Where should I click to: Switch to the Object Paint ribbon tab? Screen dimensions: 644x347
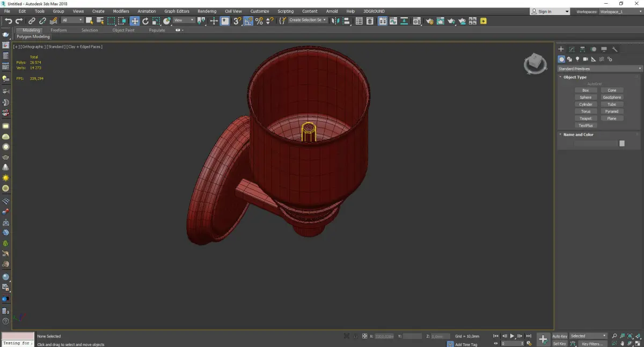click(x=123, y=30)
